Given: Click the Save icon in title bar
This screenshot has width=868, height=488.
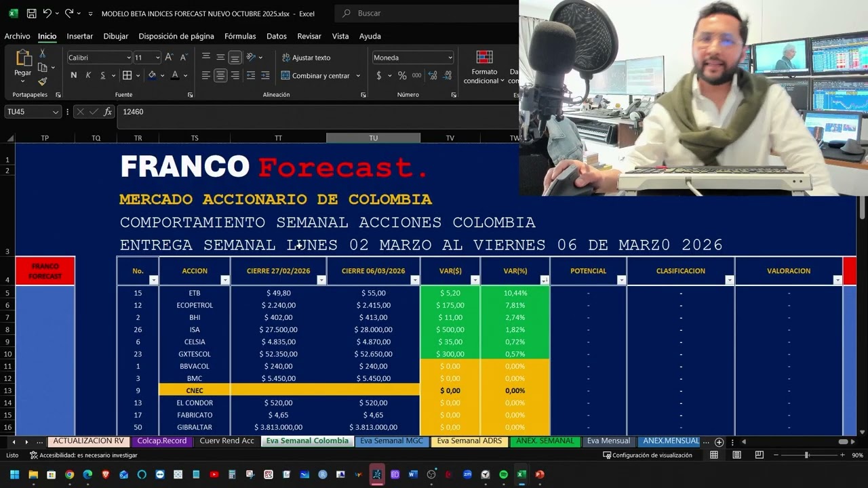Looking at the screenshot, I should coord(31,13).
